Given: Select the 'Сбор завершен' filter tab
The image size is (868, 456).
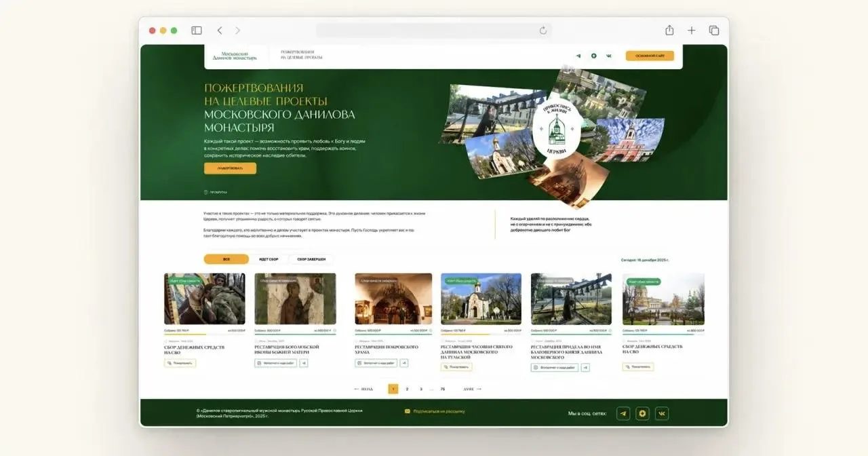Looking at the screenshot, I should [311, 259].
